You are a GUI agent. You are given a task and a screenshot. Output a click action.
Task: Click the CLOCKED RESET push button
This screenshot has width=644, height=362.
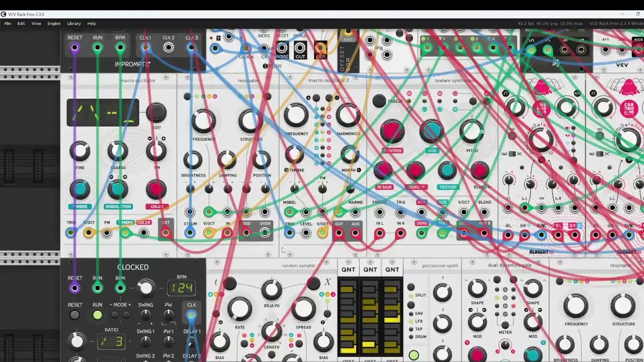pos(74,315)
